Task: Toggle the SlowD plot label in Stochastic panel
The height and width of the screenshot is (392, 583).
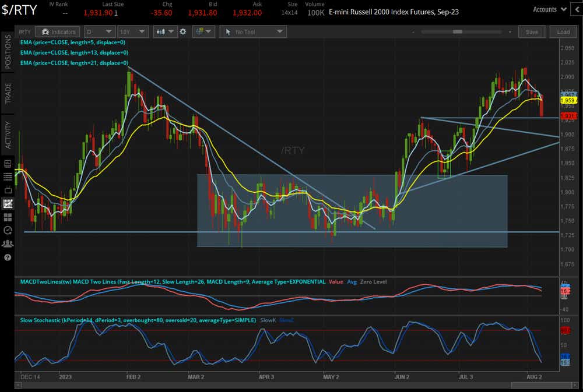Action: [286, 320]
